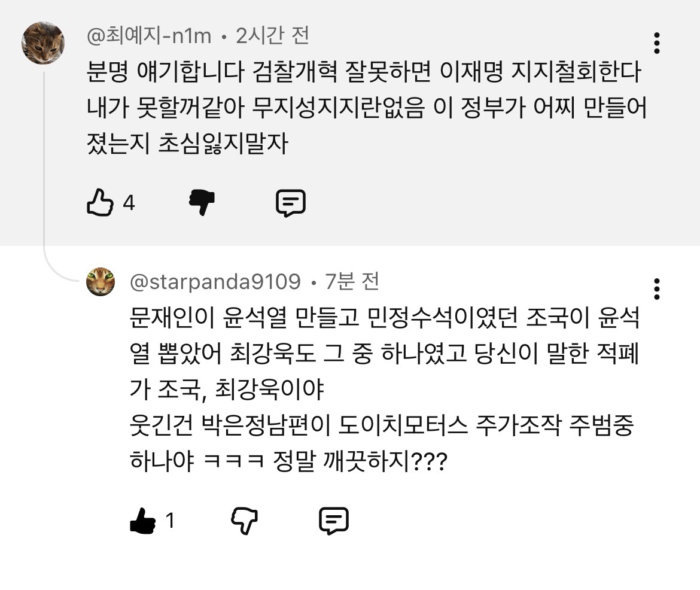The image size is (700, 590).
Task: Visit the @최예지-n1m channel username link
Action: click(149, 37)
